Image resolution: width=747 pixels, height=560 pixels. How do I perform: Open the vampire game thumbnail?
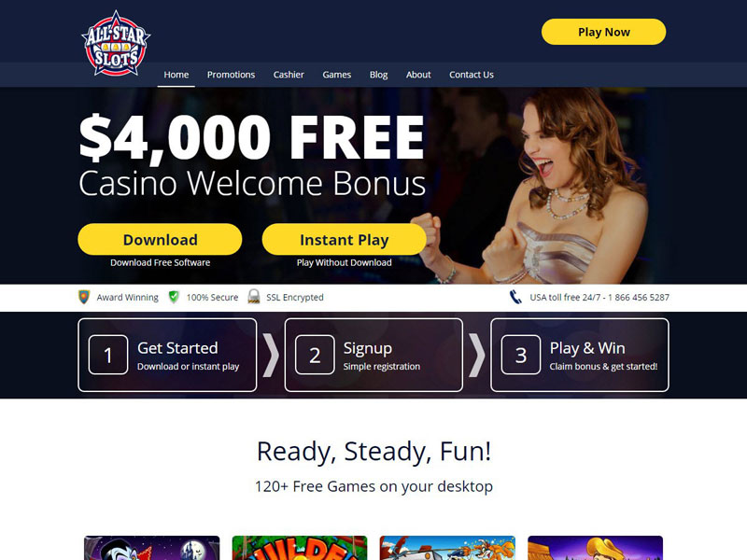pos(152,548)
